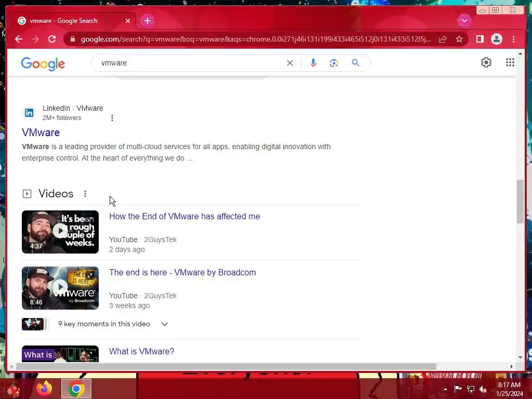Click Chrome taskbar icon
The width and height of the screenshot is (532, 399).
click(x=76, y=389)
